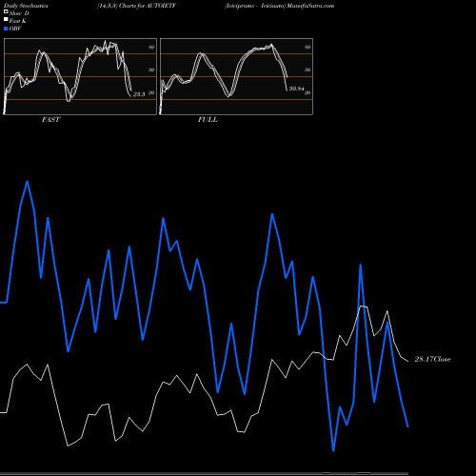Click the 'FULL' chart caption
This screenshot has width=476, height=476.
coord(208,120)
